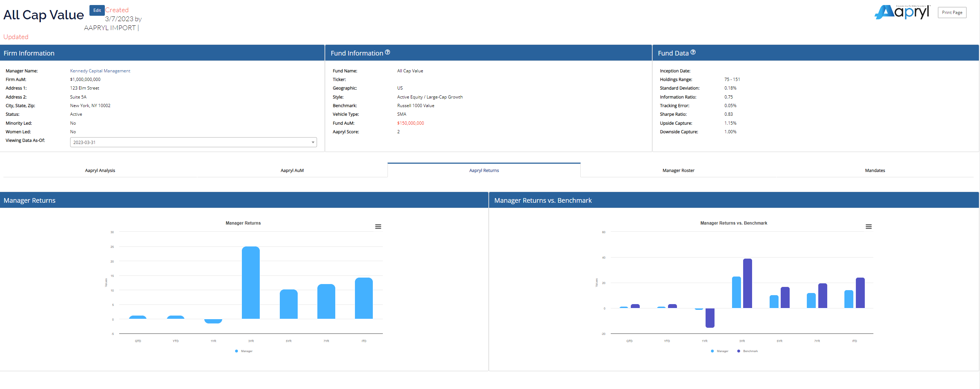Click the YTD bar in Manager Returns
The width and height of the screenshot is (980, 389).
175,317
